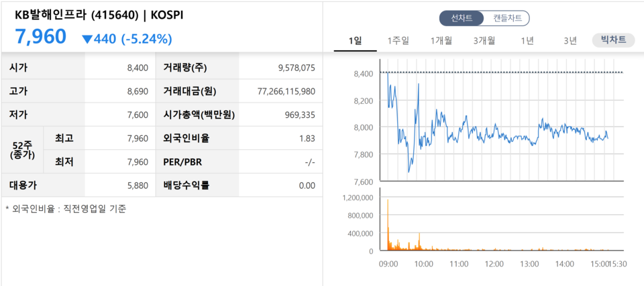Click the blue price line's lowest dip
Screen dimensions: 644x286
pos(409,171)
